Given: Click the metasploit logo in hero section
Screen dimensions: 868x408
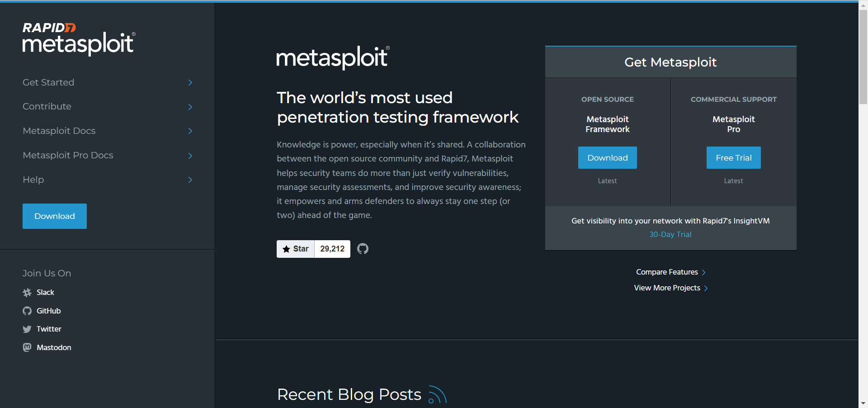Looking at the screenshot, I should (333, 57).
